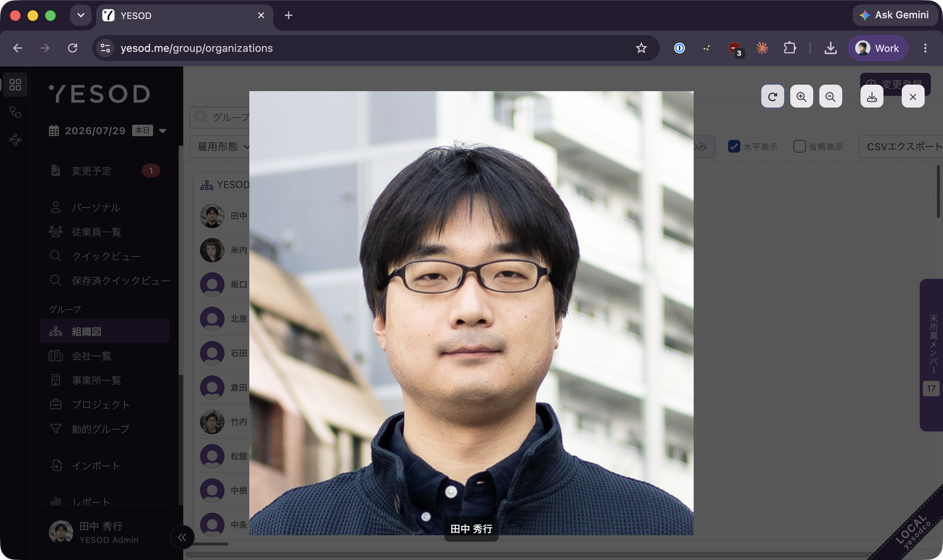Open the network nodes icon in left rail
Viewport: 943px width, 560px height.
tap(15, 139)
